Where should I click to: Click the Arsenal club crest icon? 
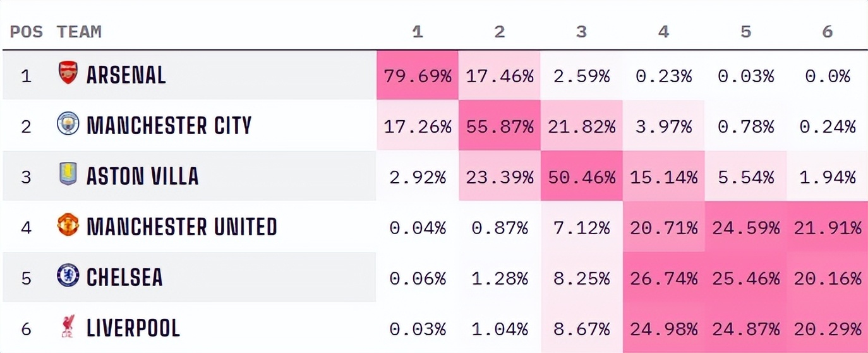pyautogui.click(x=68, y=73)
